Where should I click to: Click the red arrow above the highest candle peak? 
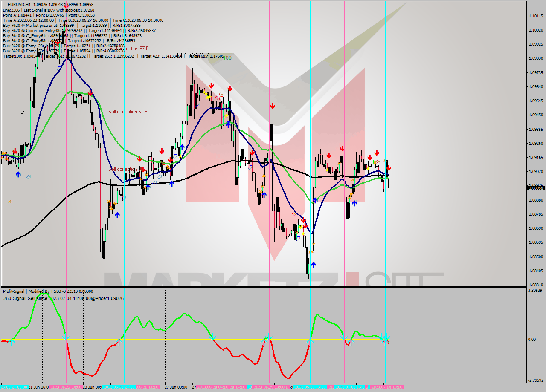[58, 43]
